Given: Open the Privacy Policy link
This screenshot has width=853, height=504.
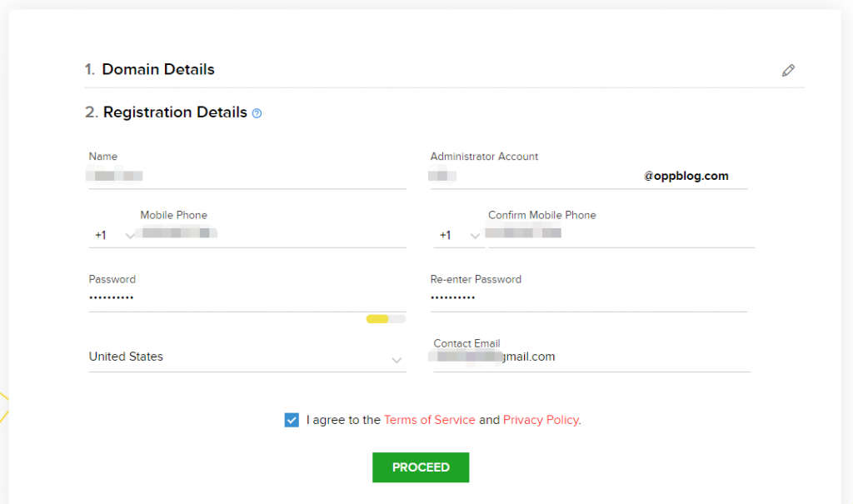Looking at the screenshot, I should pos(541,420).
